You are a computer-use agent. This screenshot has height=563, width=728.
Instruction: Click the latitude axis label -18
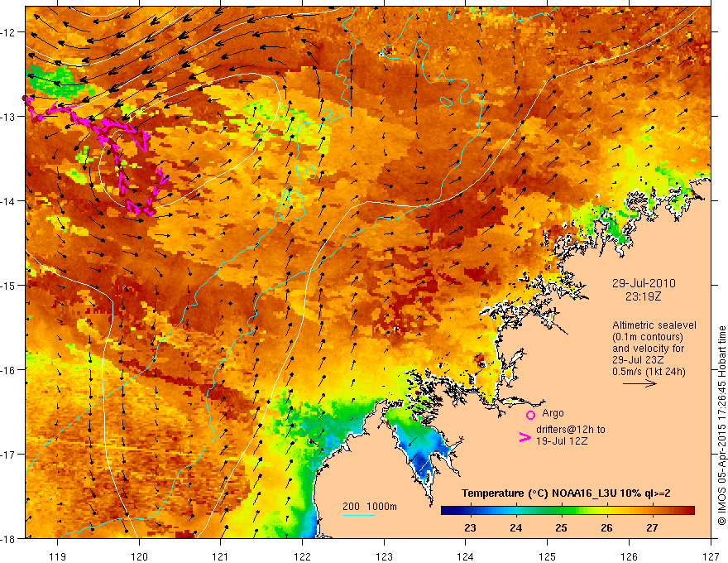[x=8, y=538]
